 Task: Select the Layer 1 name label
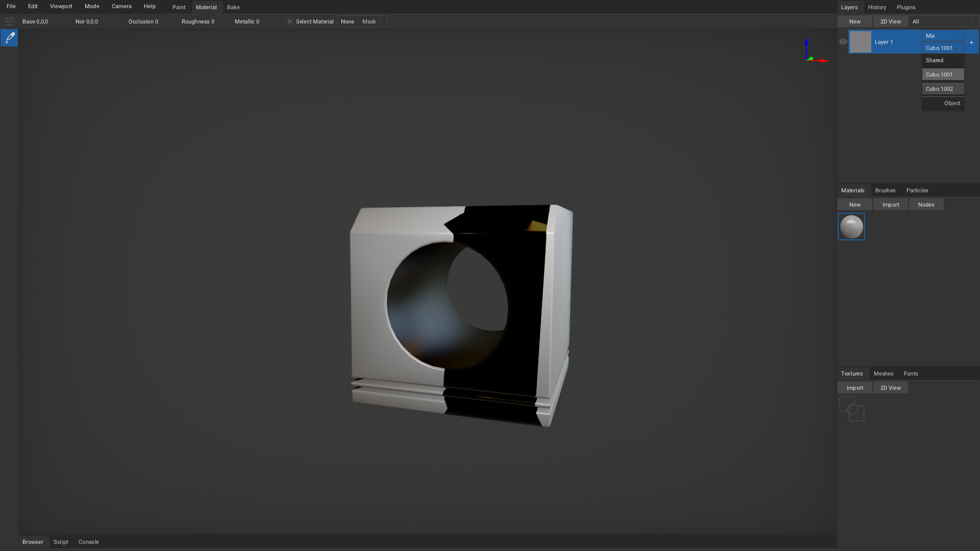(x=884, y=42)
